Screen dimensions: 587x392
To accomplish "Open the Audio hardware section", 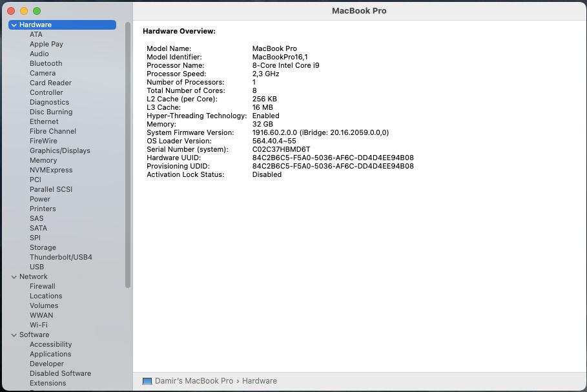I will coord(39,54).
